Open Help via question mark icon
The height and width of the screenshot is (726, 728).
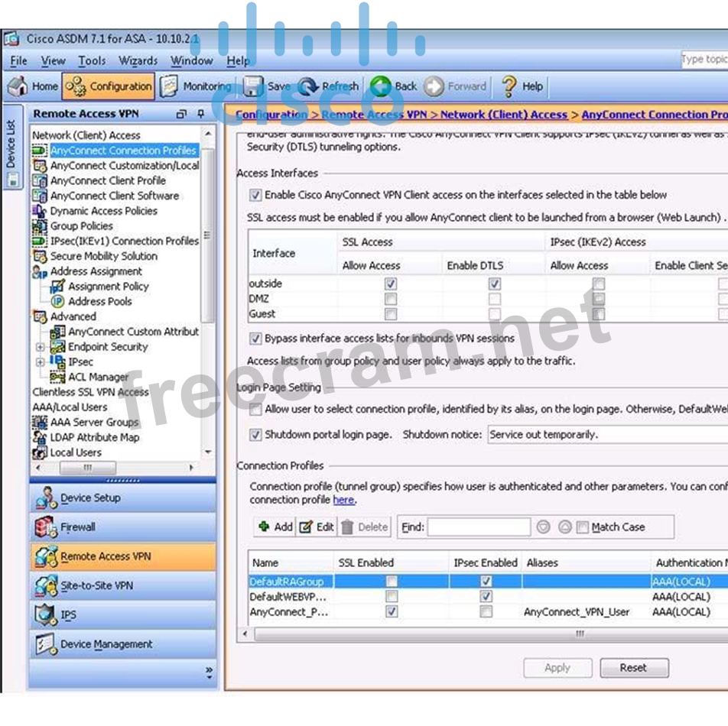click(x=509, y=86)
